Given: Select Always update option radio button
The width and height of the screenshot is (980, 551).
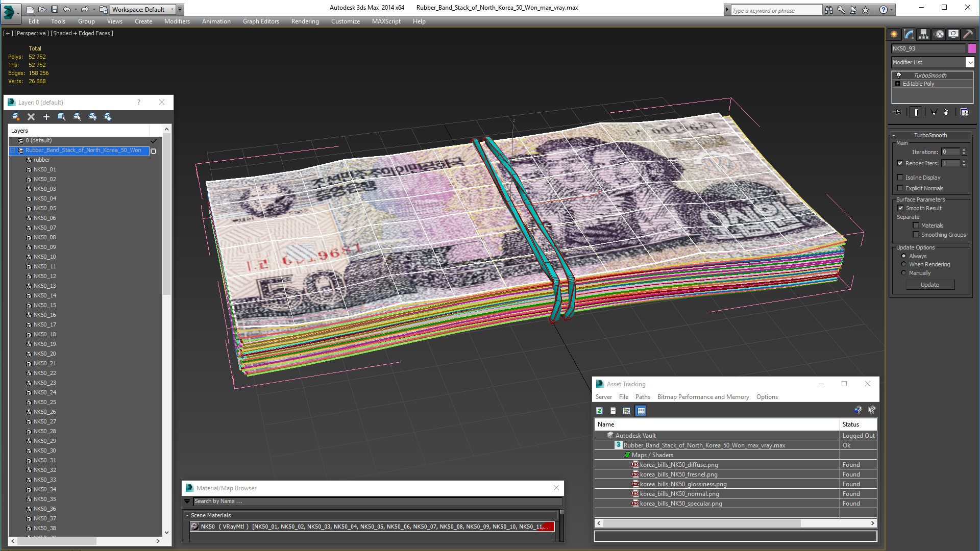Looking at the screenshot, I should [904, 256].
